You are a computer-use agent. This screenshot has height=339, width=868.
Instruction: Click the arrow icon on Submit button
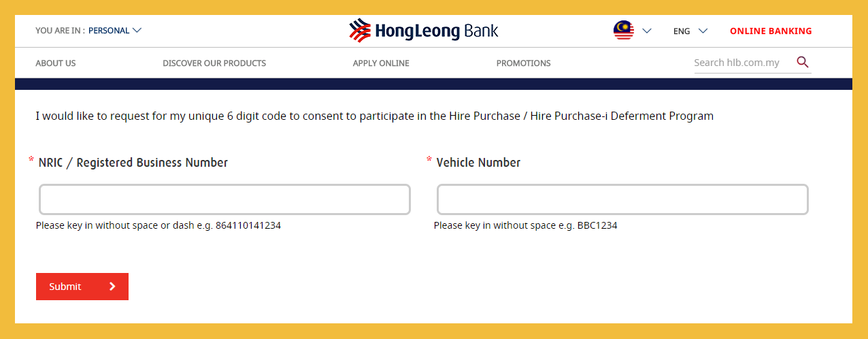coord(112,287)
